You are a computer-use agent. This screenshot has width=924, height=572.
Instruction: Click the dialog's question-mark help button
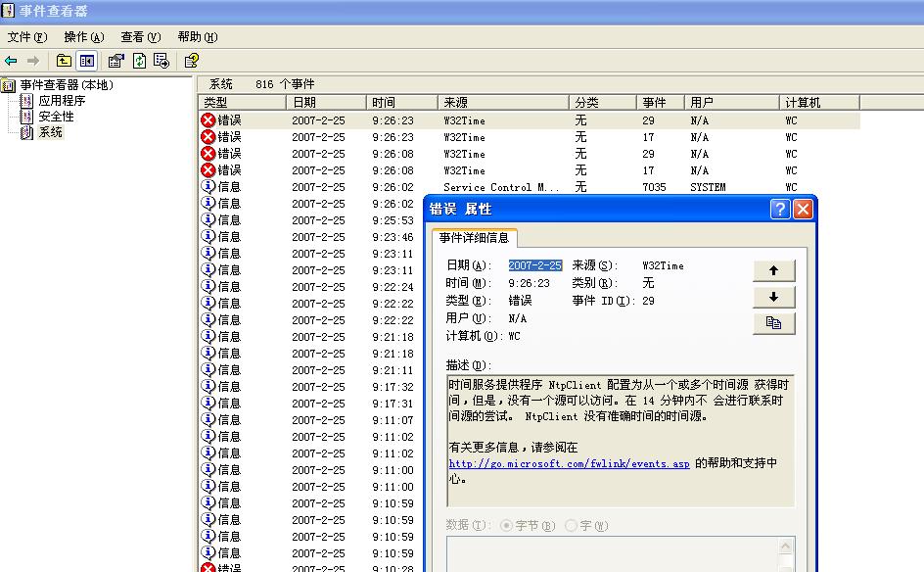tap(779, 210)
